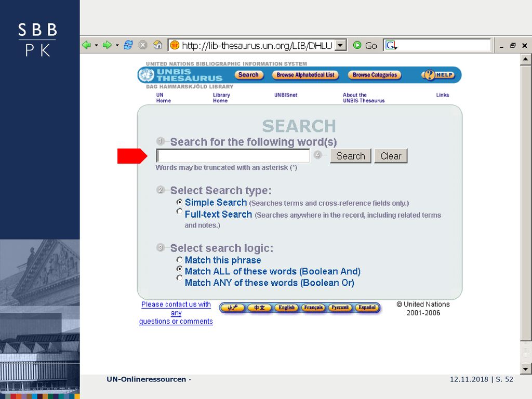Click the scrollbar up arrow

click(526, 59)
